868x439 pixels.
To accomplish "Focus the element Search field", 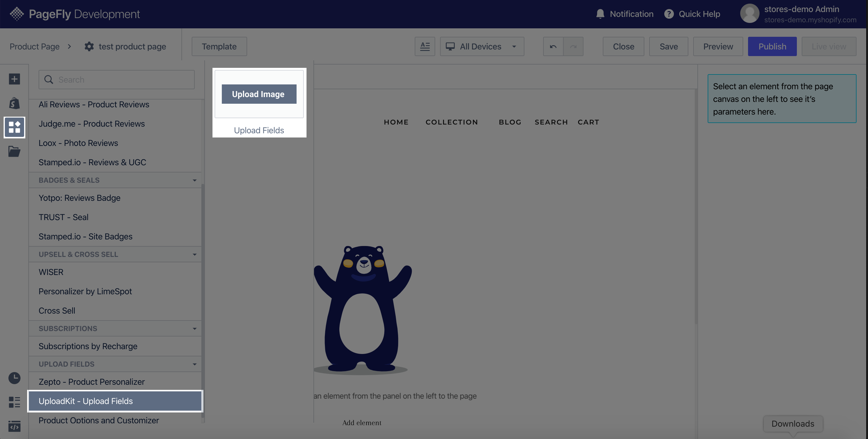I will [x=117, y=80].
